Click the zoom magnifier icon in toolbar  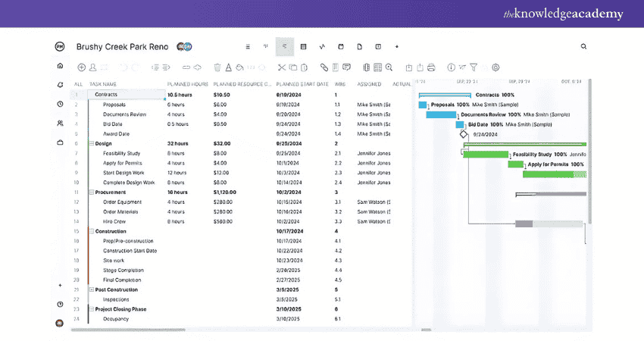(389, 67)
